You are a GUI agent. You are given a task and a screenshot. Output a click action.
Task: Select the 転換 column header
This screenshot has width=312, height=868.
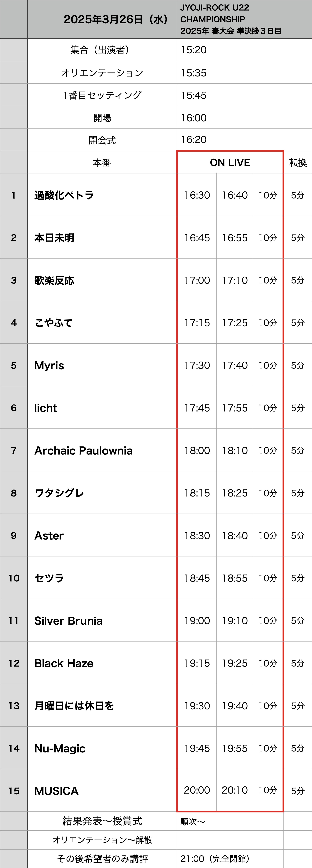[298, 163]
